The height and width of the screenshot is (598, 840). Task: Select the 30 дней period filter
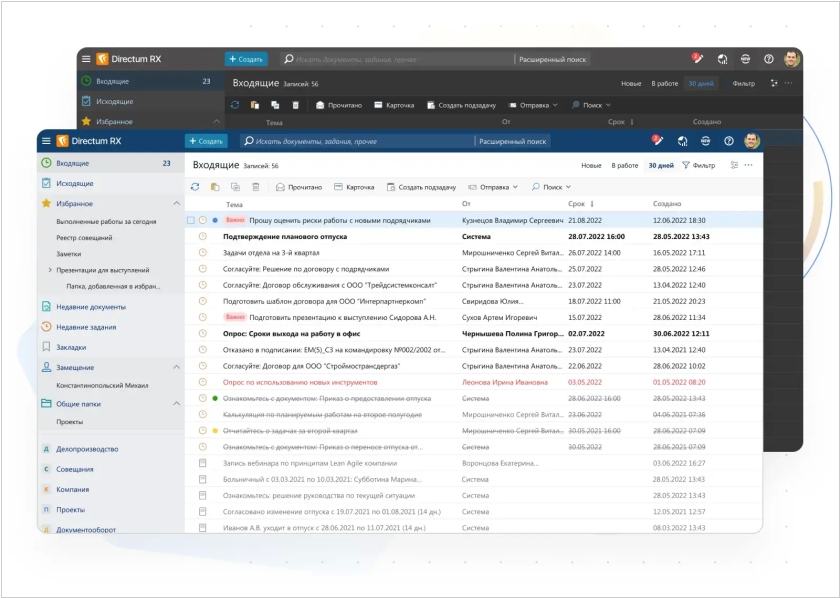(x=661, y=165)
